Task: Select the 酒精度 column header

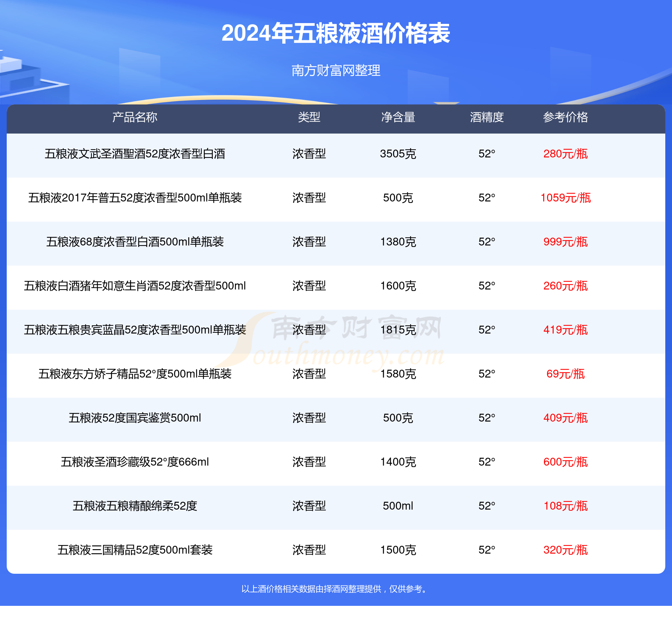Action: click(x=487, y=117)
